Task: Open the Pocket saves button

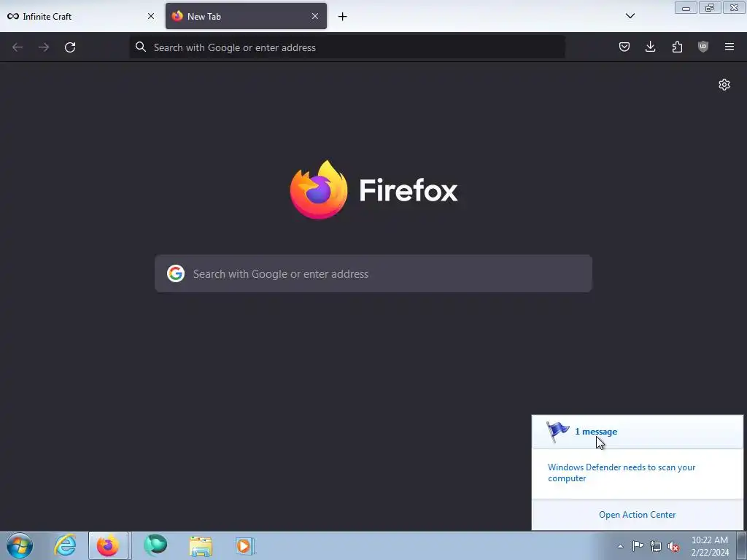Action: pos(624,47)
